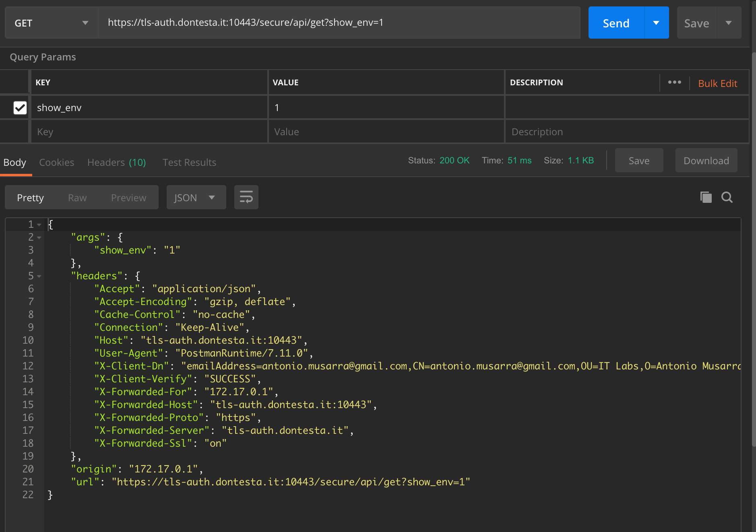The width and height of the screenshot is (756, 532).
Task: Click the "X-Forwarded-Host" line
Action: pos(235,404)
